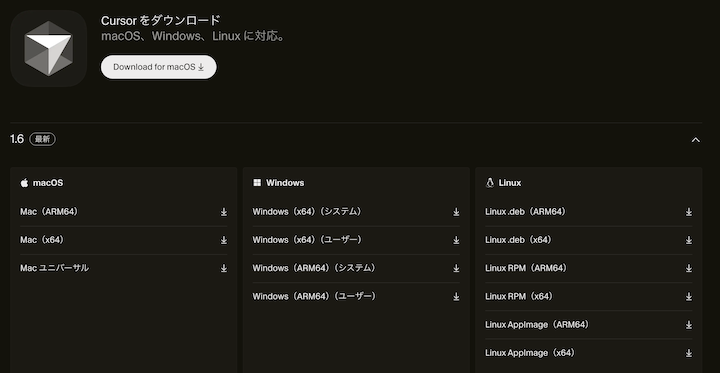Click the Windows column heading text
This screenshot has width=720, height=373.
pyautogui.click(x=285, y=183)
